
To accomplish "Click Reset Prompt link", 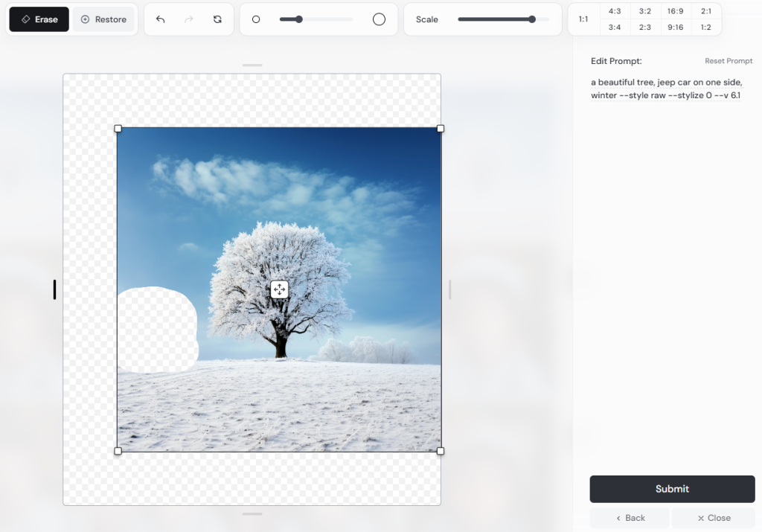I will tap(729, 61).
